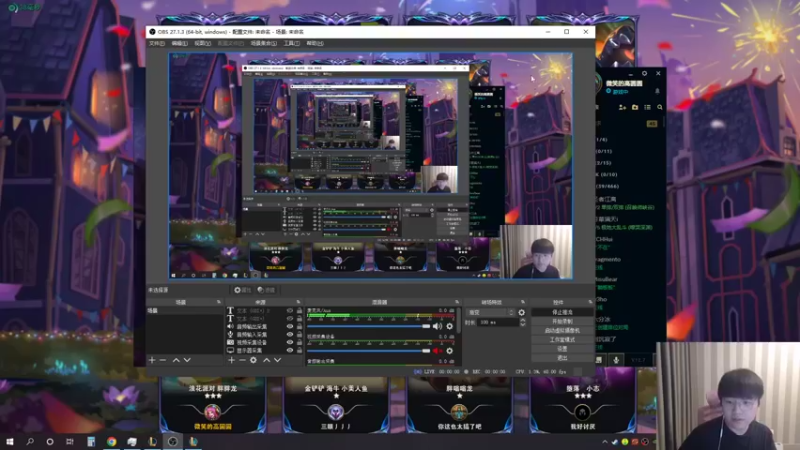Image resolution: width=800 pixels, height=450 pixels.
Task: Decrease transition duration with the down stepper arrow
Action: pyautogui.click(x=522, y=324)
